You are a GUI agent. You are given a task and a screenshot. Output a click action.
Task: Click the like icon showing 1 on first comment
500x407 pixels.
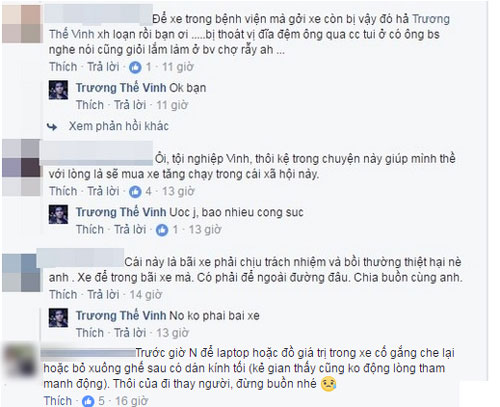tap(135, 68)
